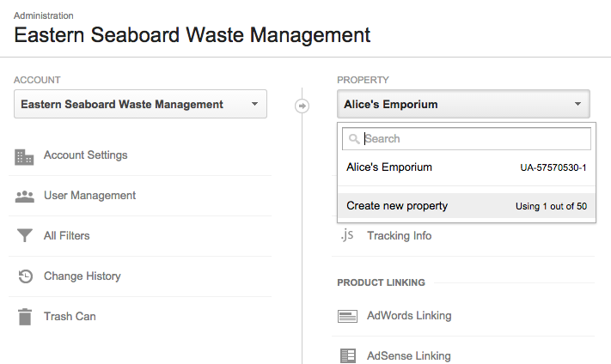Click the arrow circle between Account and Property
611x364 pixels.
302,106
